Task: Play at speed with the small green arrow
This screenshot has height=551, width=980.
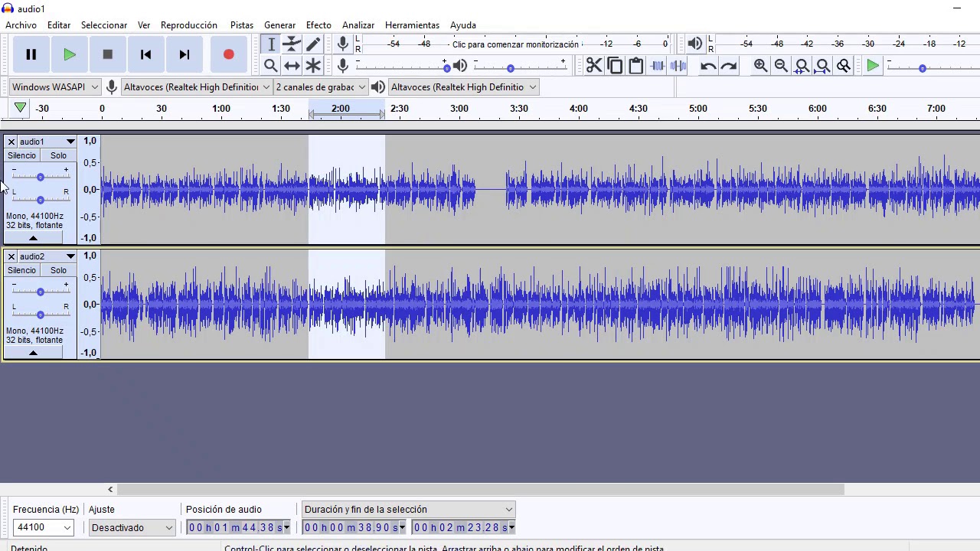Action: pyautogui.click(x=873, y=66)
